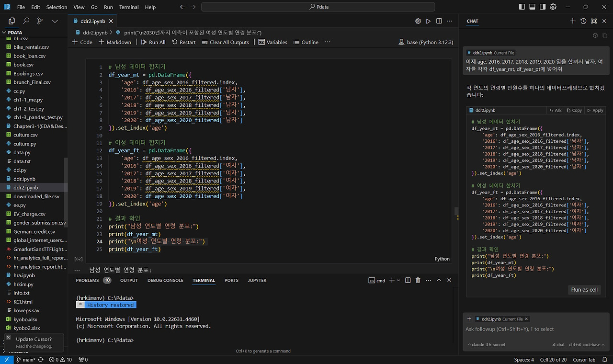The width and height of the screenshot is (613, 364).
Task: Copy the chat code block
Action: coord(574,110)
